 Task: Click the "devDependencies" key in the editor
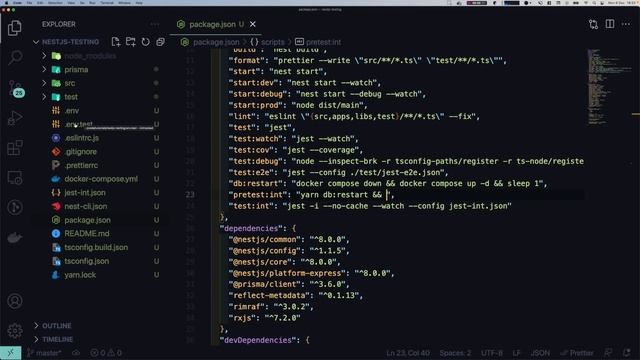[258, 340]
